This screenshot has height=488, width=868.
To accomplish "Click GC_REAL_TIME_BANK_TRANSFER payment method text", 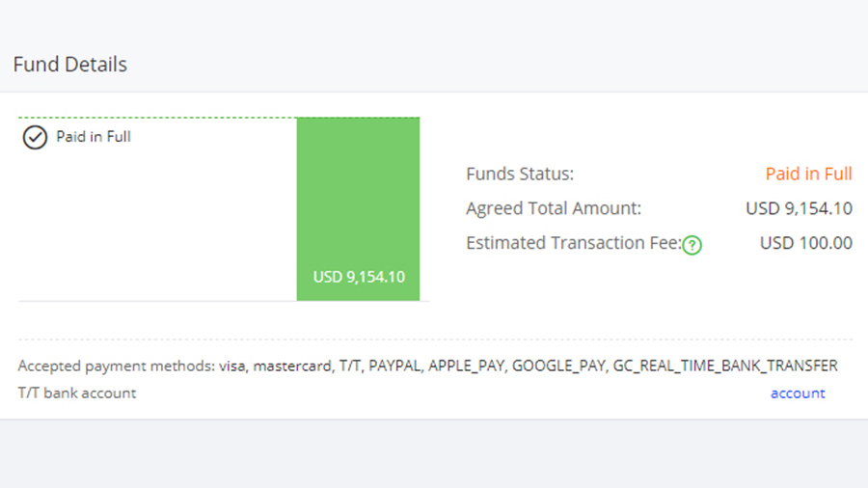I will (725, 366).
